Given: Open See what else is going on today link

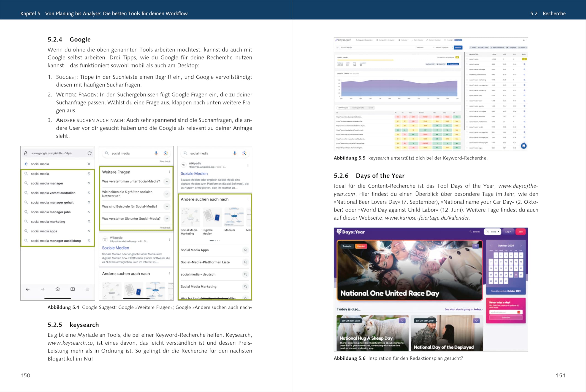Looking at the screenshot, I should point(463,309).
